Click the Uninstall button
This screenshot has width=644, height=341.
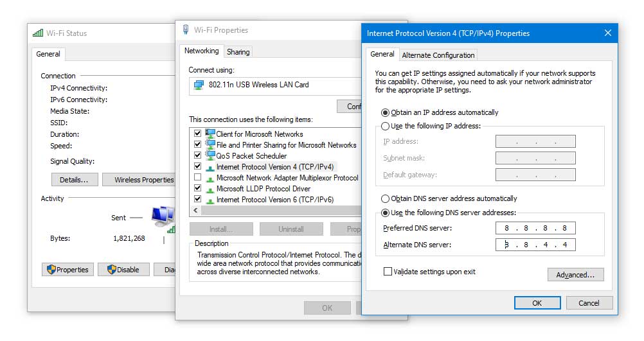[291, 229]
